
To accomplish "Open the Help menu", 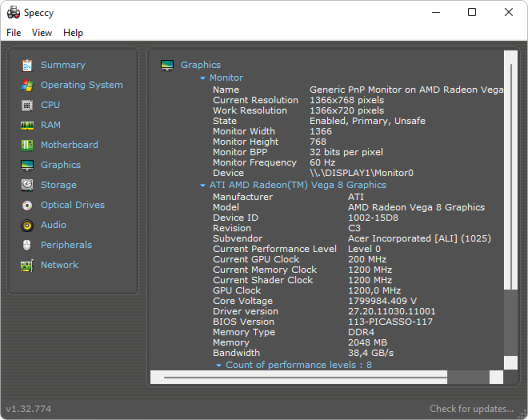I will click(x=73, y=33).
